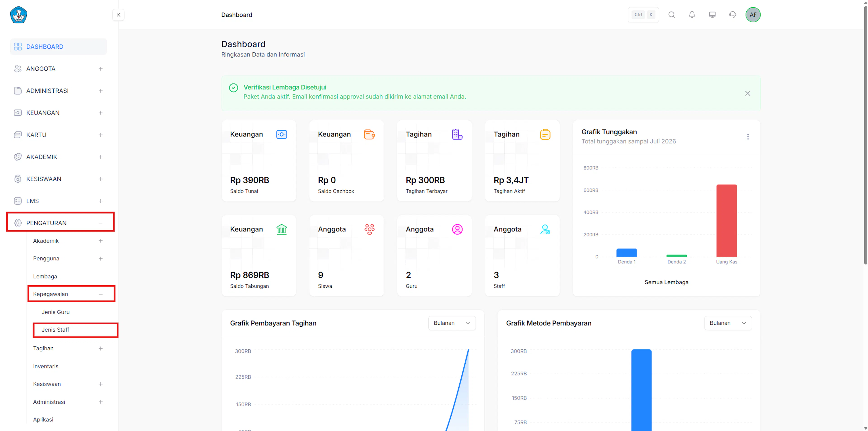Click the Siswa group icon
This screenshot has height=431, width=868.
coord(370,229)
